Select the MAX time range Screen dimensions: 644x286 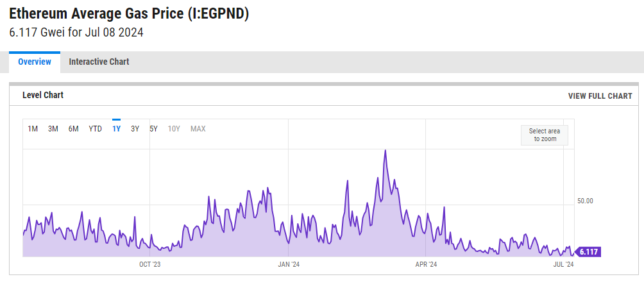click(198, 129)
